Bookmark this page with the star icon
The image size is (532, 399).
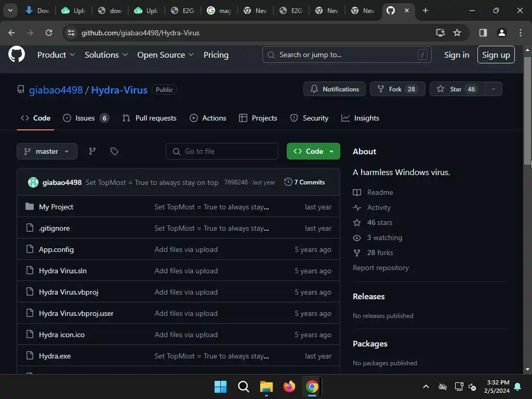457,33
